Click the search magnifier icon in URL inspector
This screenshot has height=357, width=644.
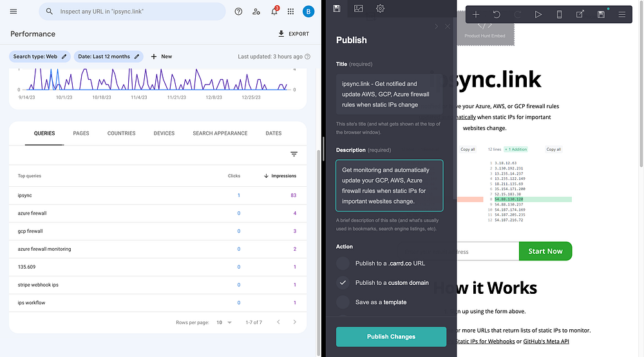click(50, 12)
